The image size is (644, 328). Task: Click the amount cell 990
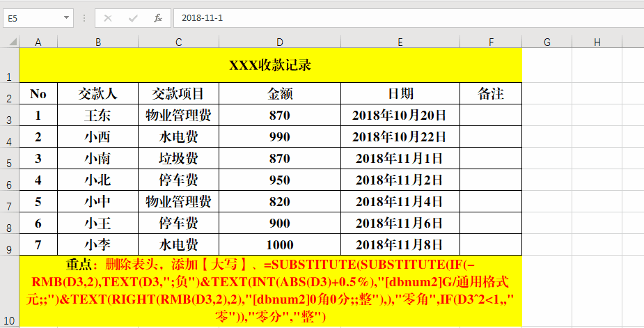point(280,136)
